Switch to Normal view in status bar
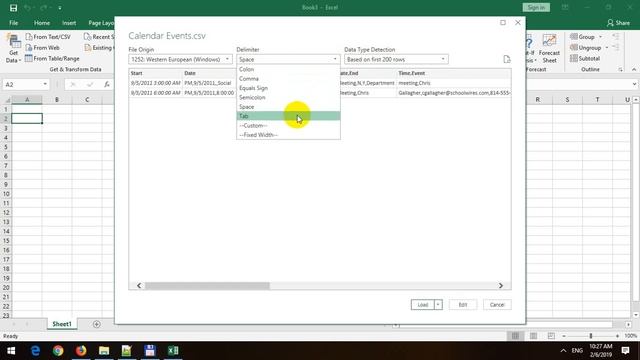 click(x=516, y=336)
